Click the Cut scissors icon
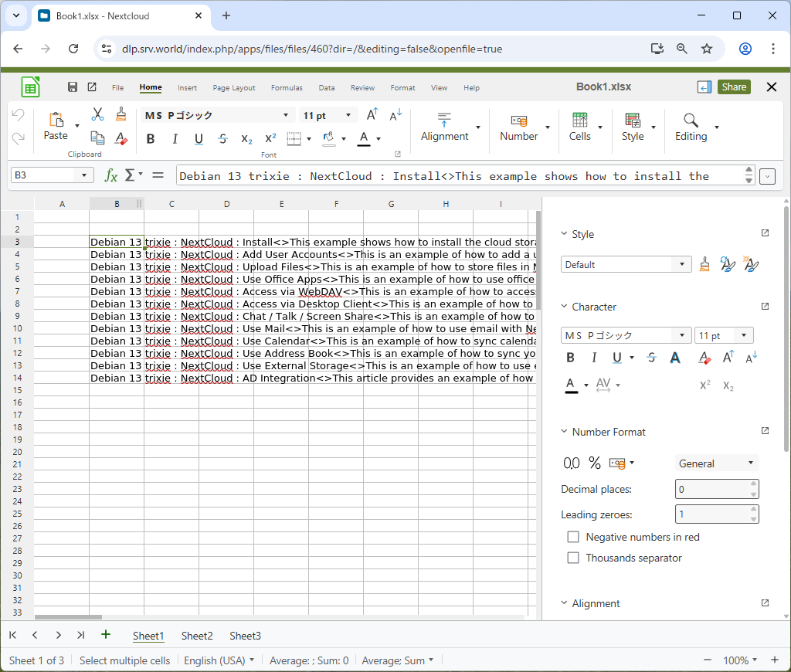 click(x=97, y=114)
